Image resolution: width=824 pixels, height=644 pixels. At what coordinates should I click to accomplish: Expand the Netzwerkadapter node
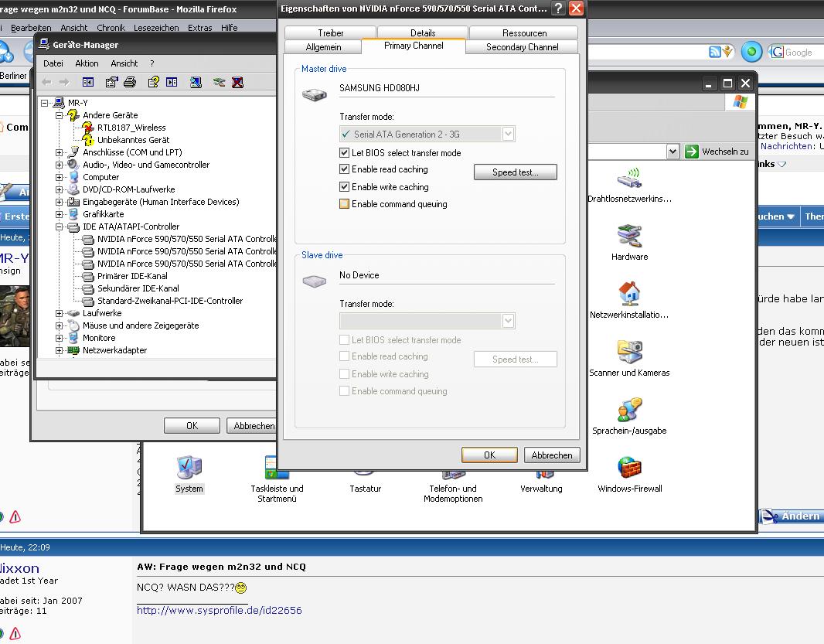pos(59,350)
